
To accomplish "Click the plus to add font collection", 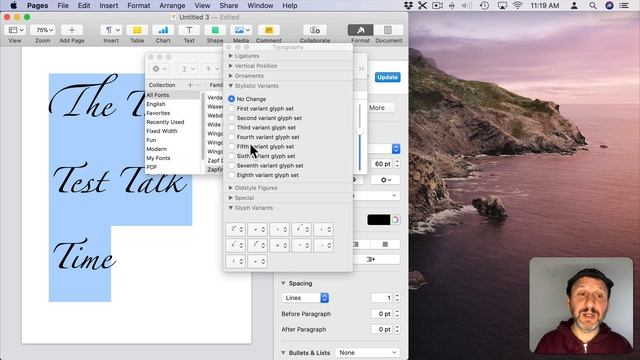I will coord(190,85).
